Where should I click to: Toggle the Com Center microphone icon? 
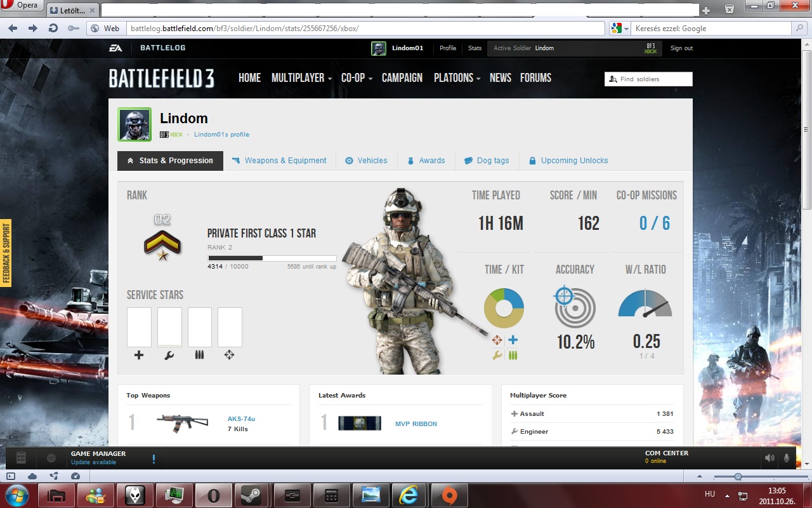click(787, 458)
